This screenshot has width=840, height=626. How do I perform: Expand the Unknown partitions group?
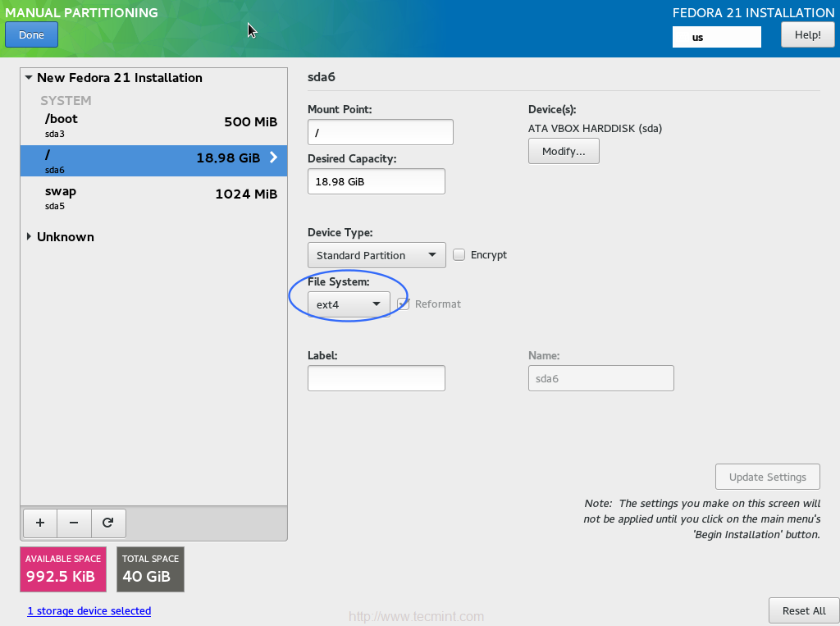pos(29,237)
